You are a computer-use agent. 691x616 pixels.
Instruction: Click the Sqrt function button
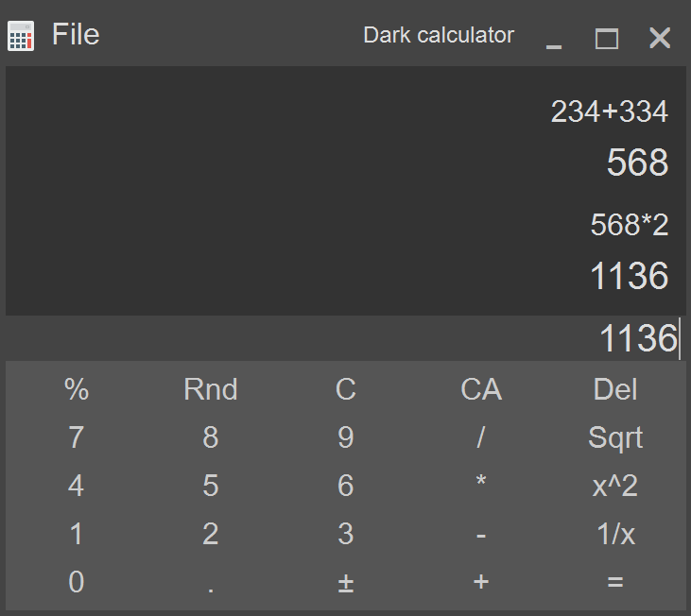pyautogui.click(x=615, y=437)
